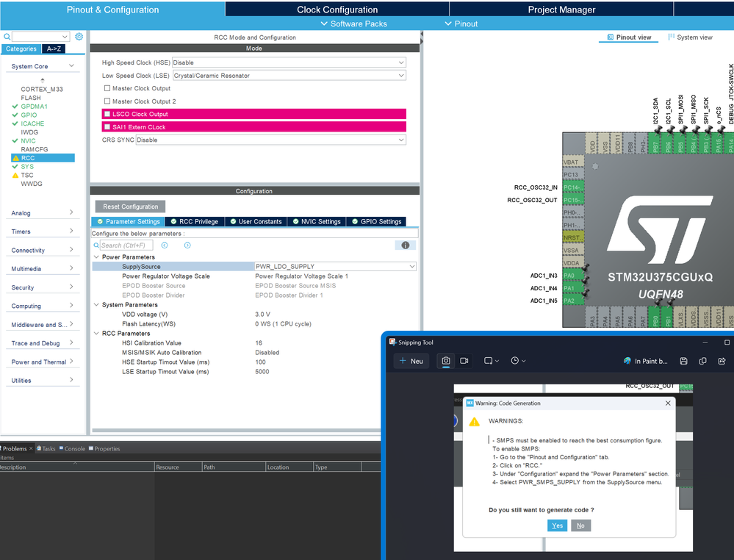Select PC14 OSC32_IN pin on chip
734x560 pixels.
click(x=573, y=187)
